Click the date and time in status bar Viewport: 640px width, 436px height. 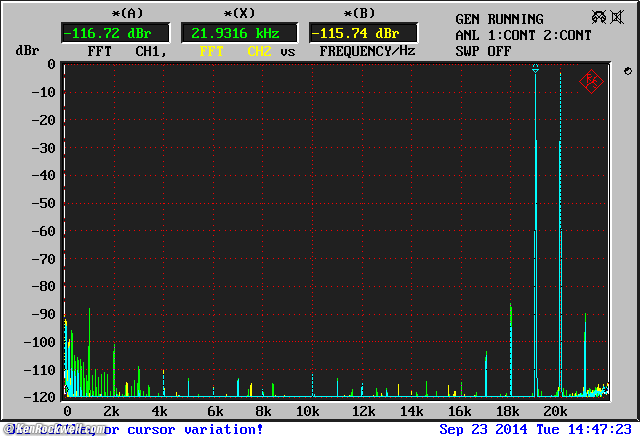537,429
